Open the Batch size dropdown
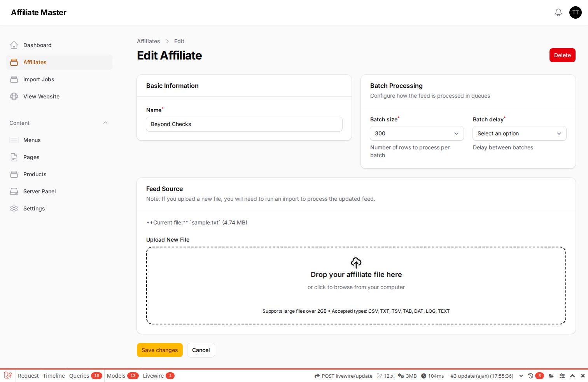The image size is (588, 382). [417, 133]
